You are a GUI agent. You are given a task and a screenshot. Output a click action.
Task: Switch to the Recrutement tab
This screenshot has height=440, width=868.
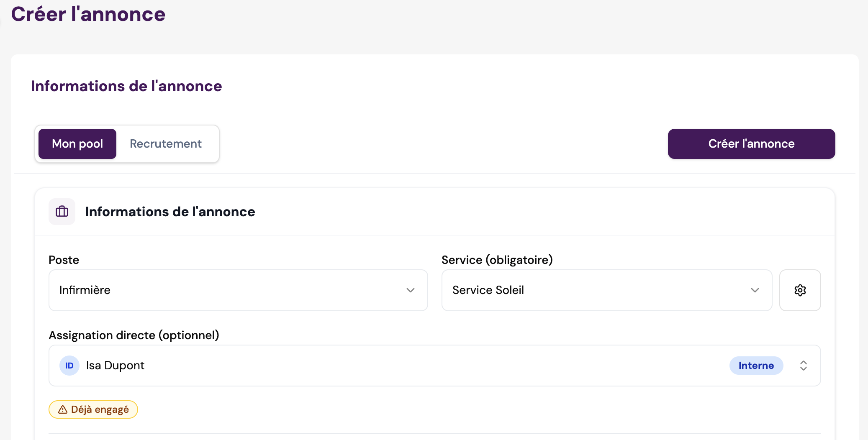[166, 144]
